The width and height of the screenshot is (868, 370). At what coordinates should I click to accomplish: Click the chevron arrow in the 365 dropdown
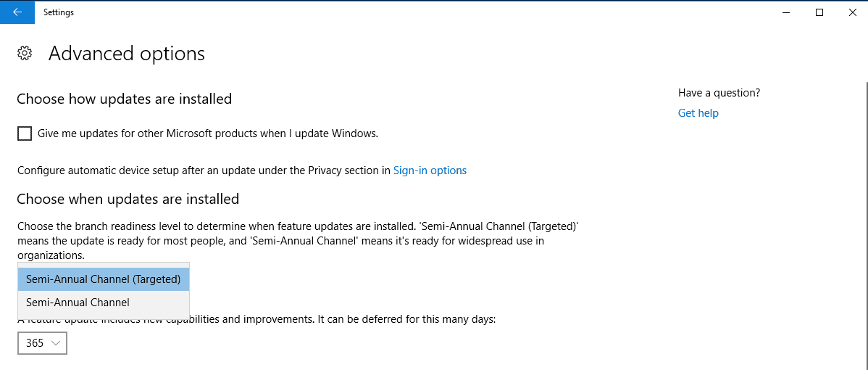point(55,343)
